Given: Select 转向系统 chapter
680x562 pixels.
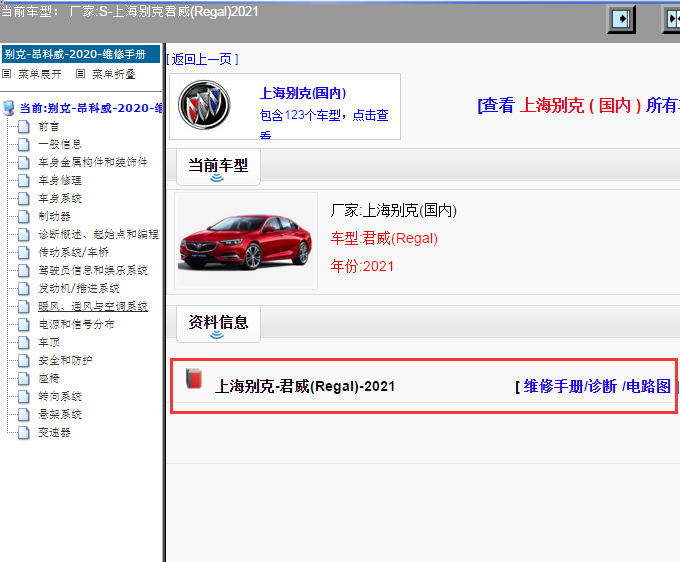Looking at the screenshot, I should [x=60, y=396].
